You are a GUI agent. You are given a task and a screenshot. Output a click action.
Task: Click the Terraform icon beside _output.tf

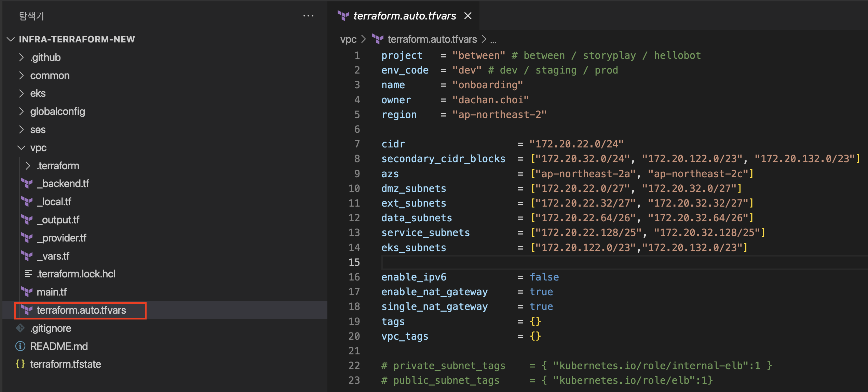point(27,220)
